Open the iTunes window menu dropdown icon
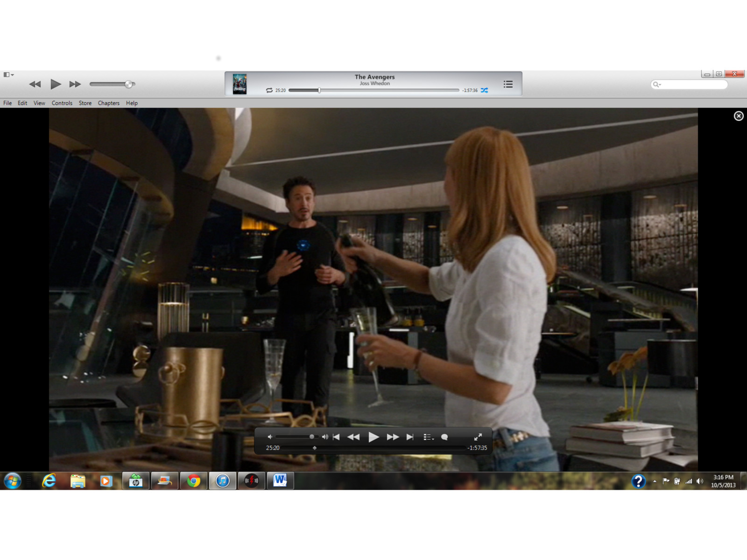Viewport: 747px width, 560px height. pos(8,75)
